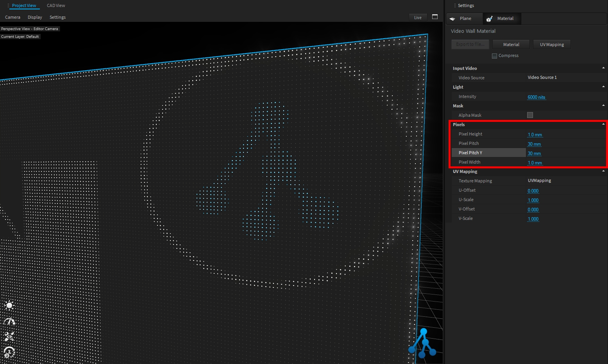Edit the Pixel Pitch Y value field
608x364 pixels.
point(534,153)
